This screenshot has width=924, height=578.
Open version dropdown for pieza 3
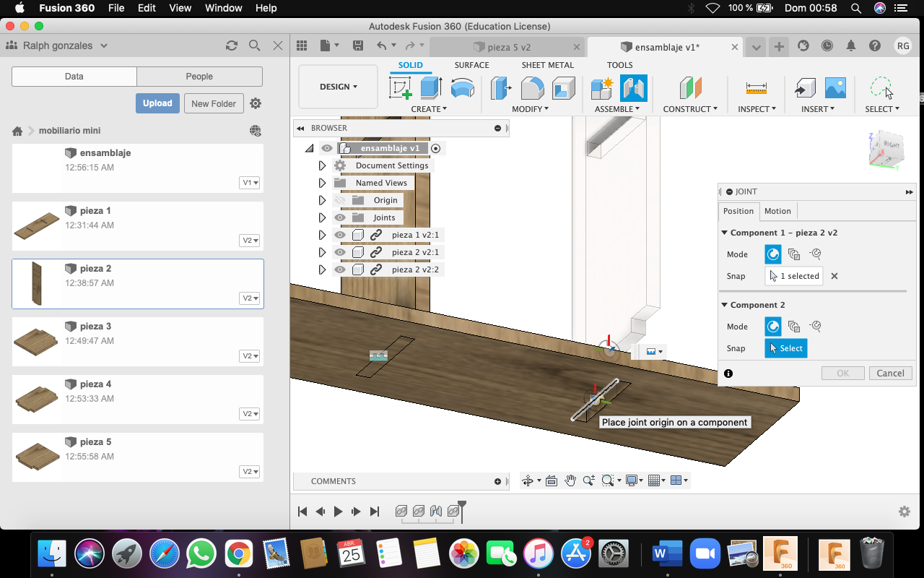click(250, 356)
